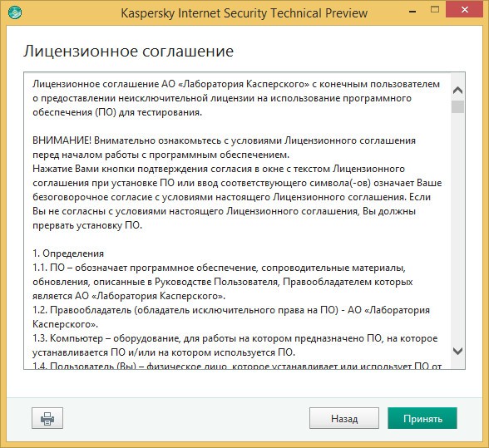The width and height of the screenshot is (489, 448).
Task: Go back using the Назад button
Action: coord(344,418)
